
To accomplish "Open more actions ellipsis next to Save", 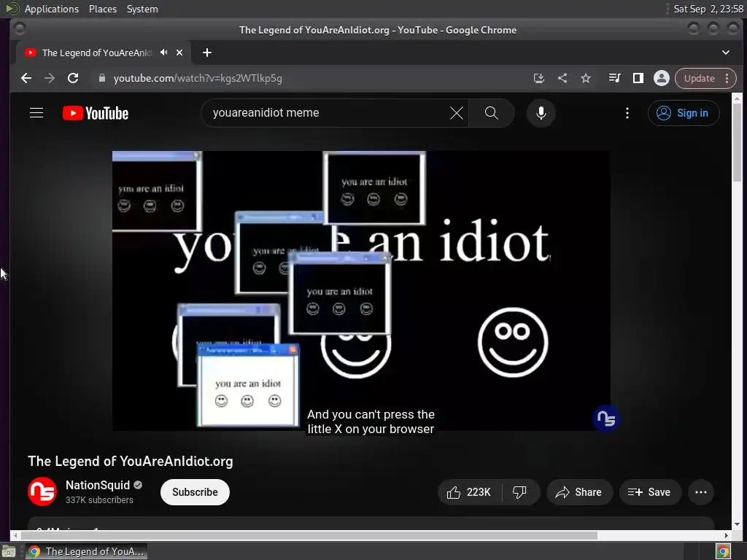I will coord(701,492).
